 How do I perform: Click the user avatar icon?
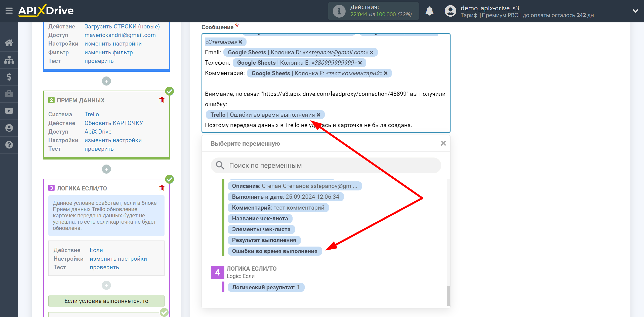pyautogui.click(x=450, y=11)
